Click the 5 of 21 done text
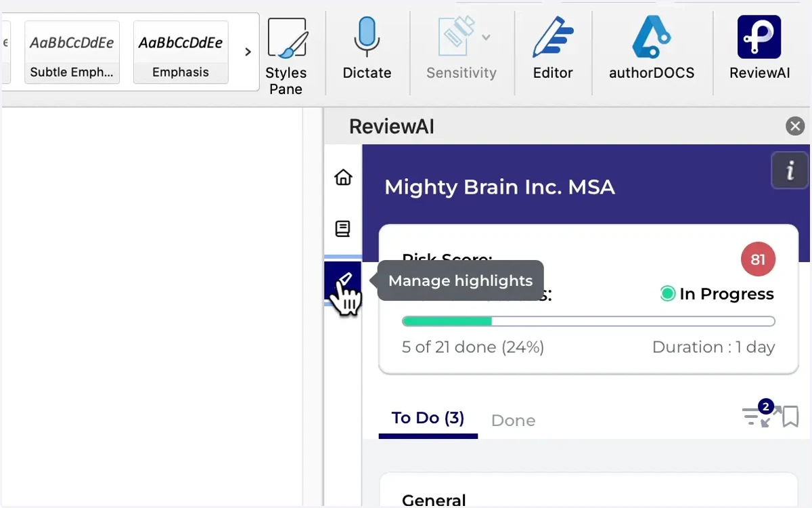This screenshot has height=508, width=812. click(473, 347)
